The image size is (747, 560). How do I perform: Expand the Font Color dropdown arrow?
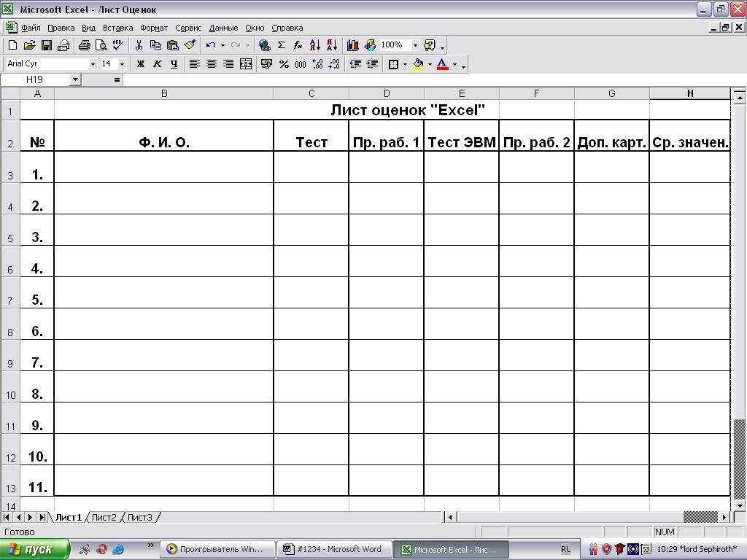(x=454, y=64)
